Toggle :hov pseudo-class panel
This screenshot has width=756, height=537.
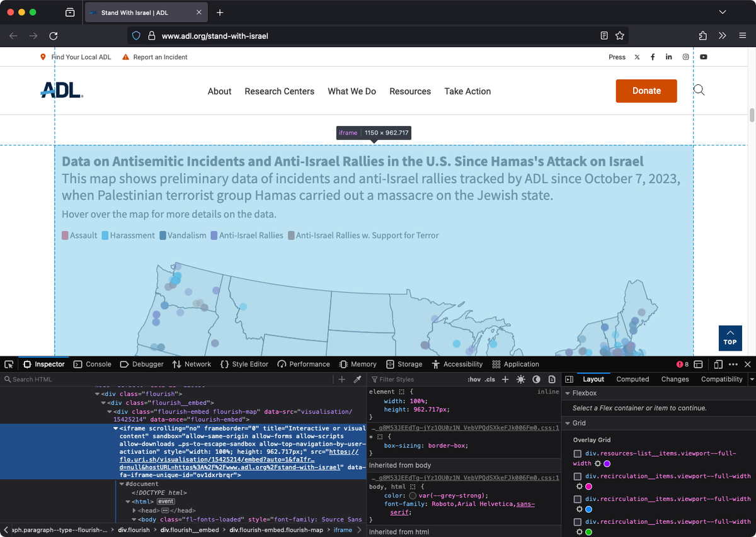tap(474, 380)
